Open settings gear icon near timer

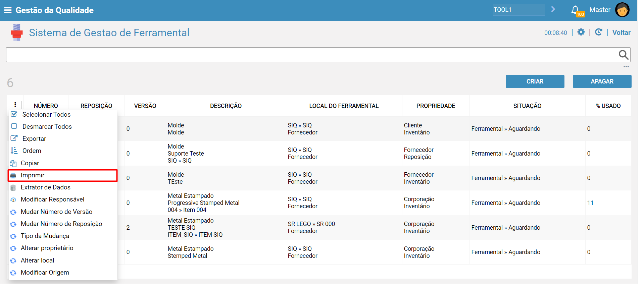(581, 32)
